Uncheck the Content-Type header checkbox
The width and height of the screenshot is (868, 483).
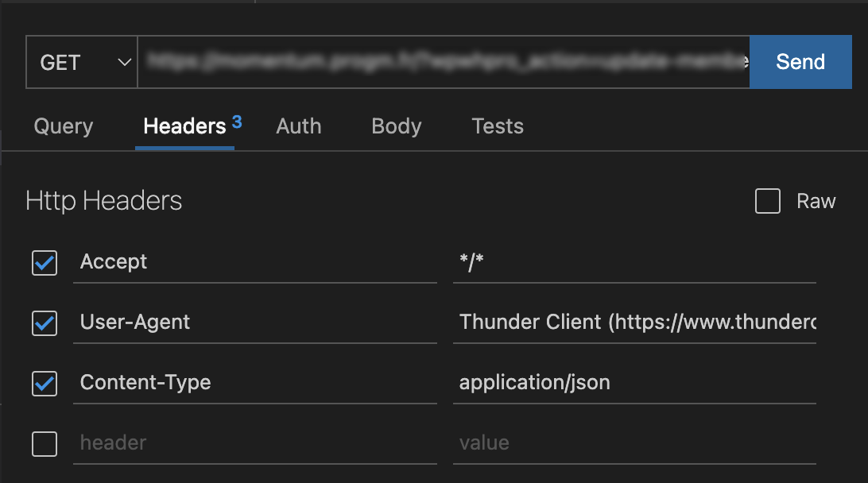[x=45, y=384]
